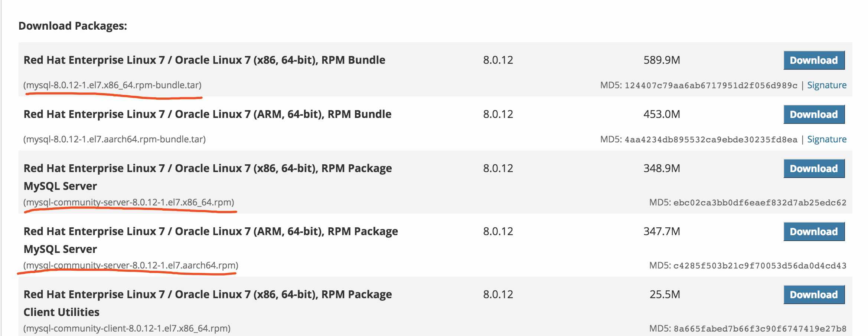
Task: Click the MD5 hash starting with c4285f50
Action: (x=760, y=266)
